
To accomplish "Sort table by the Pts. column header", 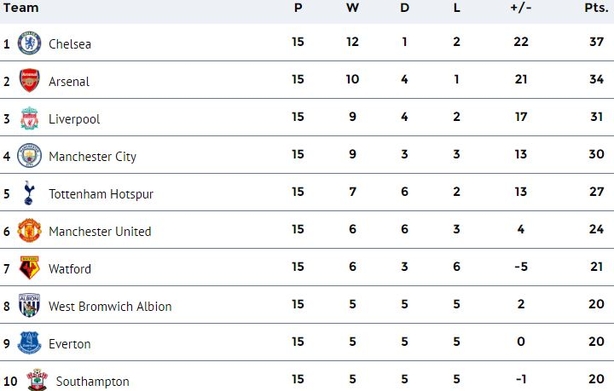I will click(596, 8).
